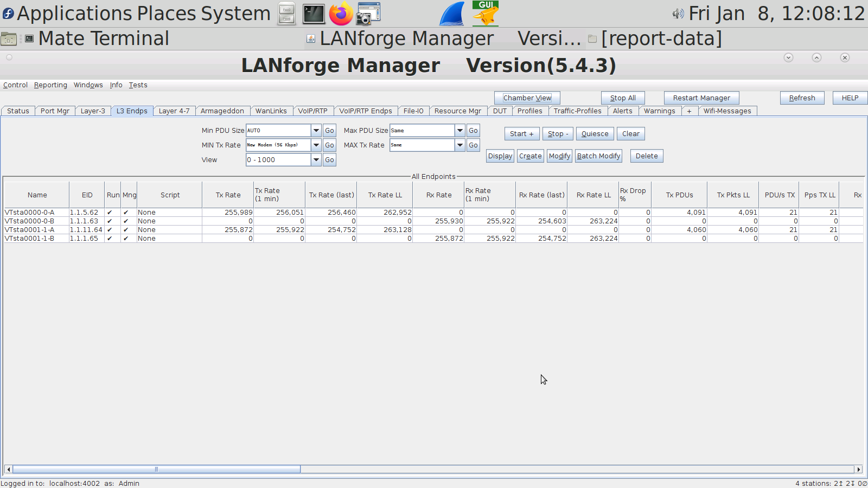Image resolution: width=868 pixels, height=488 pixels.
Task: Click the plus tab to add a tab
Action: point(689,111)
